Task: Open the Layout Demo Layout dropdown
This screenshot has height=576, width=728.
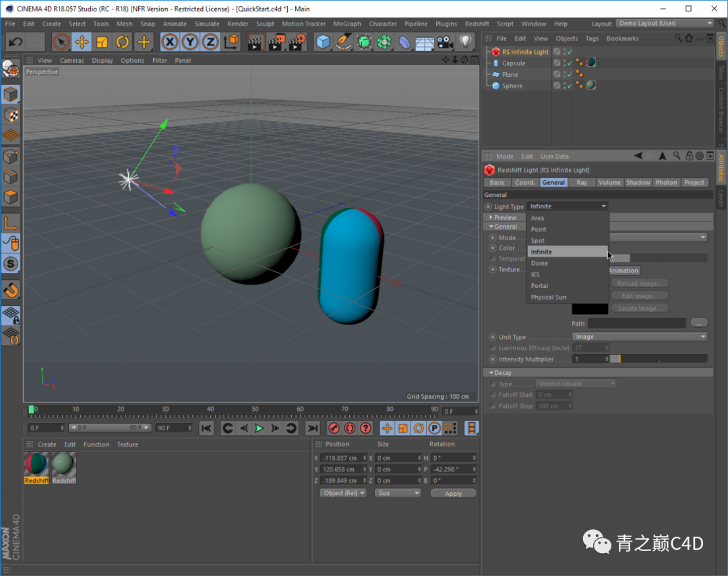Action: click(x=665, y=23)
